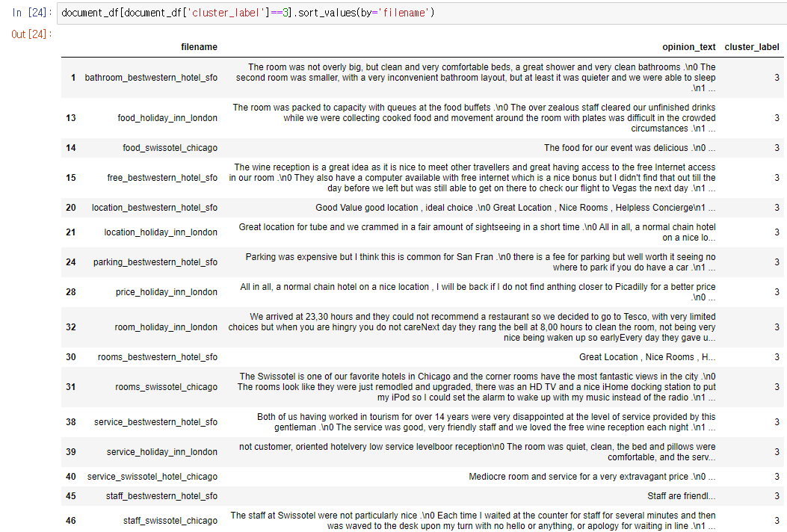Viewport: 787px width, 532px height.
Task: Click row index 40
Action: (x=71, y=476)
